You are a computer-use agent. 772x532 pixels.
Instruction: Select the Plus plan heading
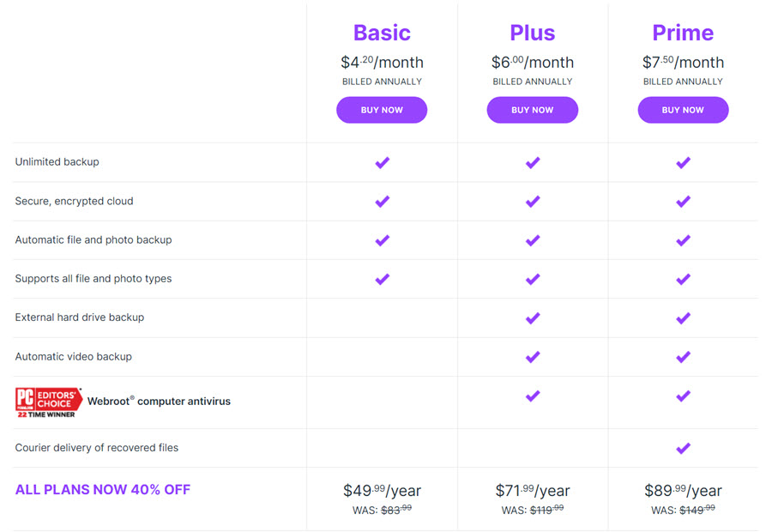pos(532,33)
